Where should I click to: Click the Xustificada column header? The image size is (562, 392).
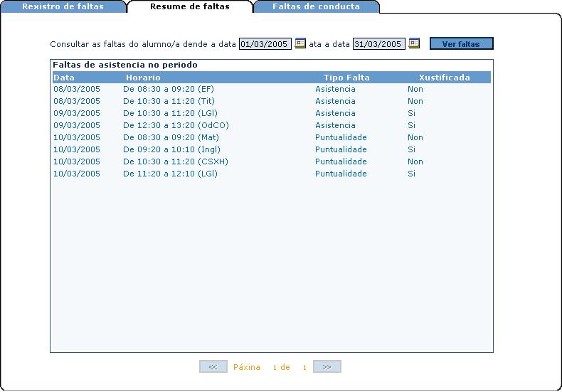click(x=444, y=78)
